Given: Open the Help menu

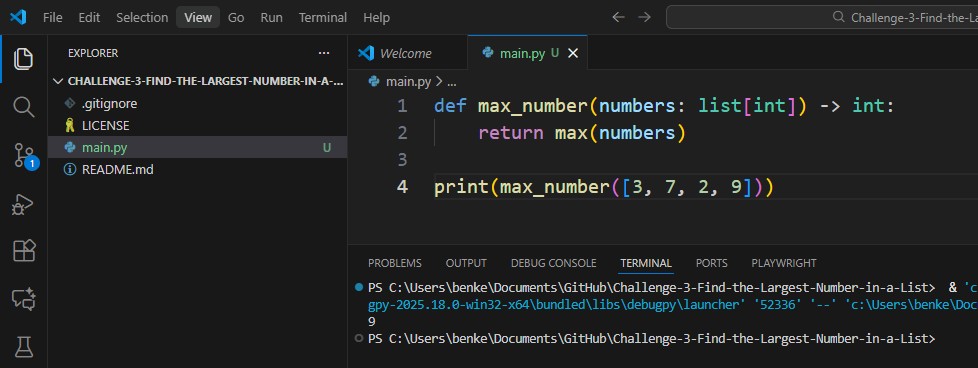Looking at the screenshot, I should pyautogui.click(x=376, y=17).
